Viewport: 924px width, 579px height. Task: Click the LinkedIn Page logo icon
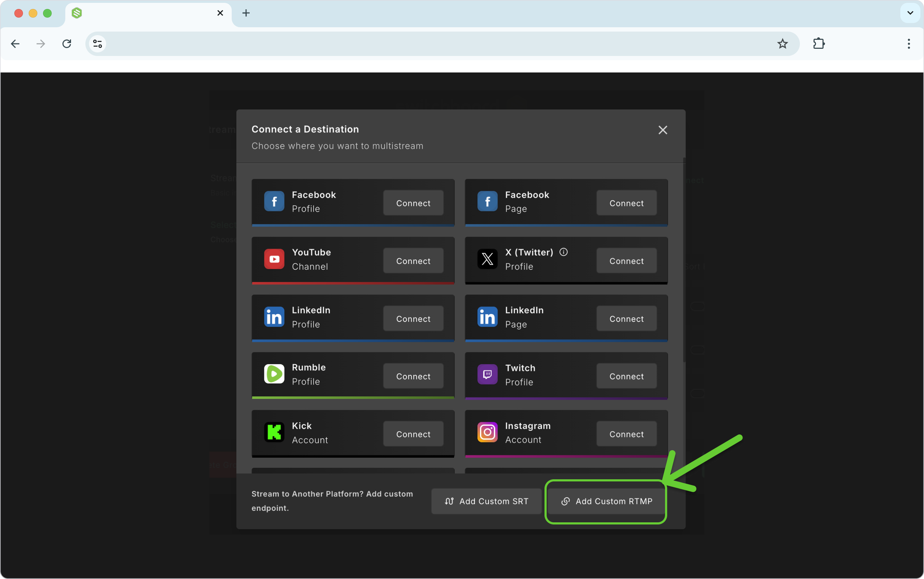click(487, 317)
